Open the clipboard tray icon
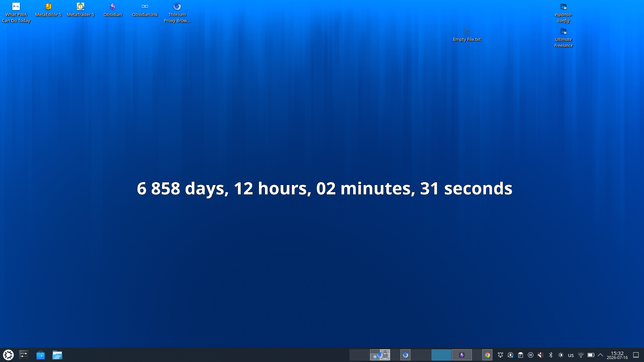 tap(521, 355)
